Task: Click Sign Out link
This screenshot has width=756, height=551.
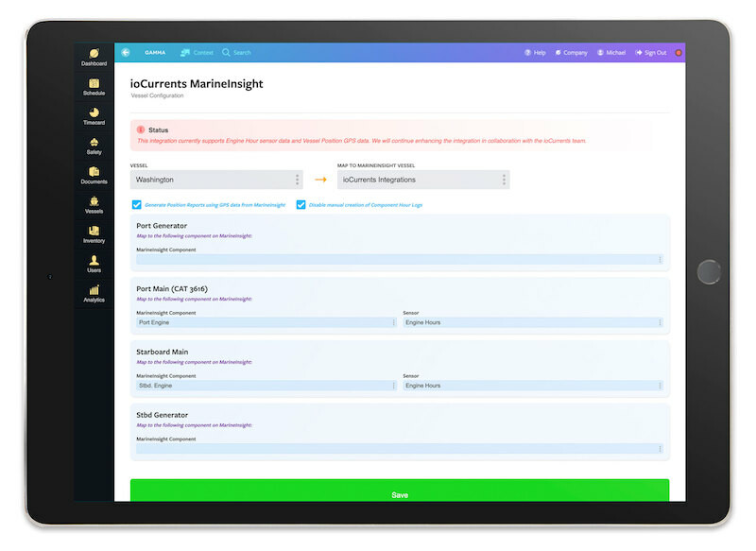Action: click(651, 53)
